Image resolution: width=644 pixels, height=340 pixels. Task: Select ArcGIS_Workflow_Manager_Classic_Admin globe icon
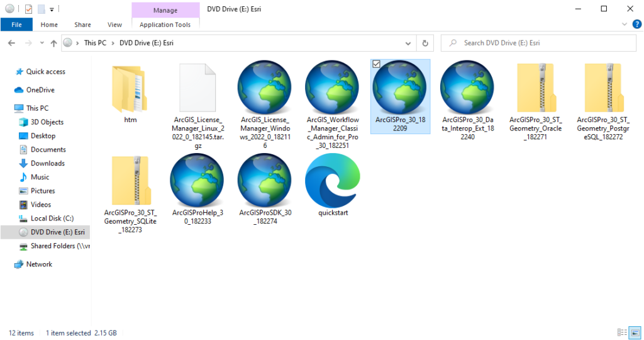pyautogui.click(x=333, y=87)
